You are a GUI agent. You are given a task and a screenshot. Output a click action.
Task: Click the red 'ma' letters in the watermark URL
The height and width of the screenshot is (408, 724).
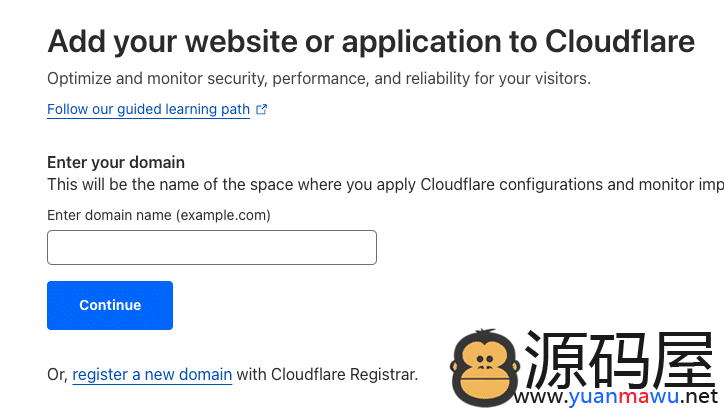click(x=633, y=396)
